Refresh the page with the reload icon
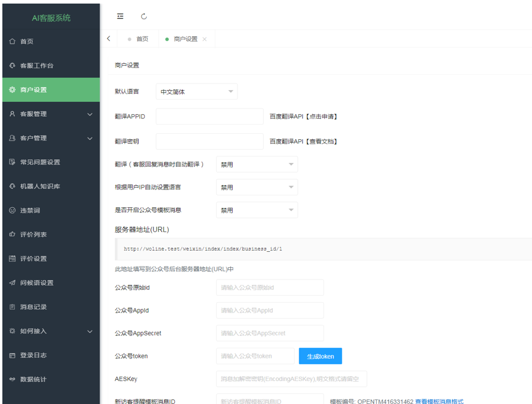532x404 pixels. (x=144, y=16)
